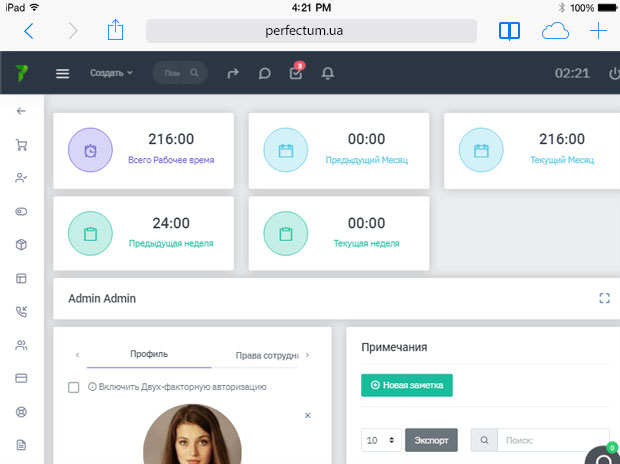The width and height of the screenshot is (620, 464).
Task: Open the chat bubble icon
Action: tap(265, 73)
